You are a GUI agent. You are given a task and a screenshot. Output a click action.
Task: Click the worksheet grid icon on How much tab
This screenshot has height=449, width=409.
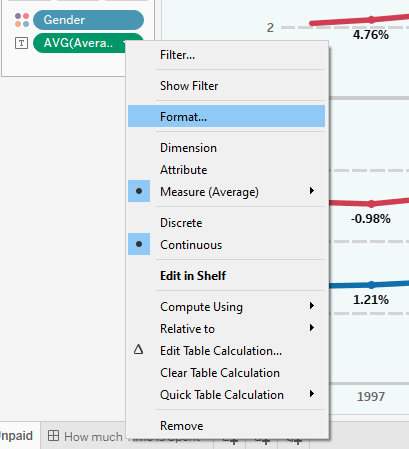53,436
